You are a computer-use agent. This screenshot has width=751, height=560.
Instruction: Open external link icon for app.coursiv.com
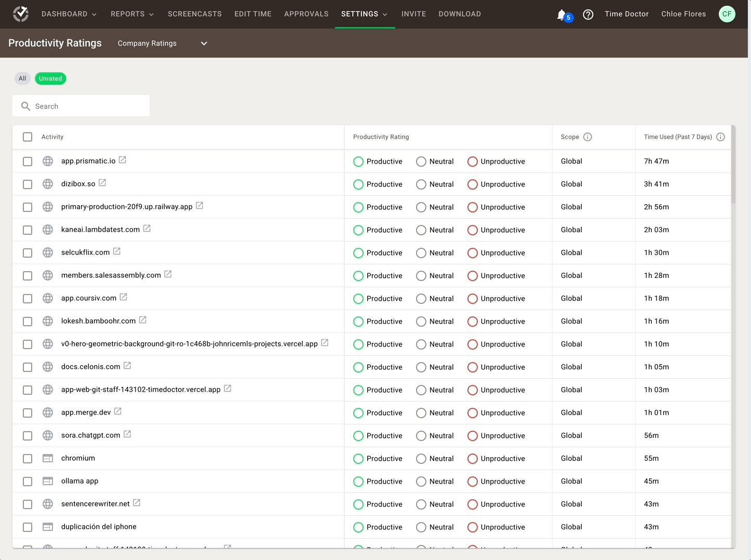click(x=124, y=297)
